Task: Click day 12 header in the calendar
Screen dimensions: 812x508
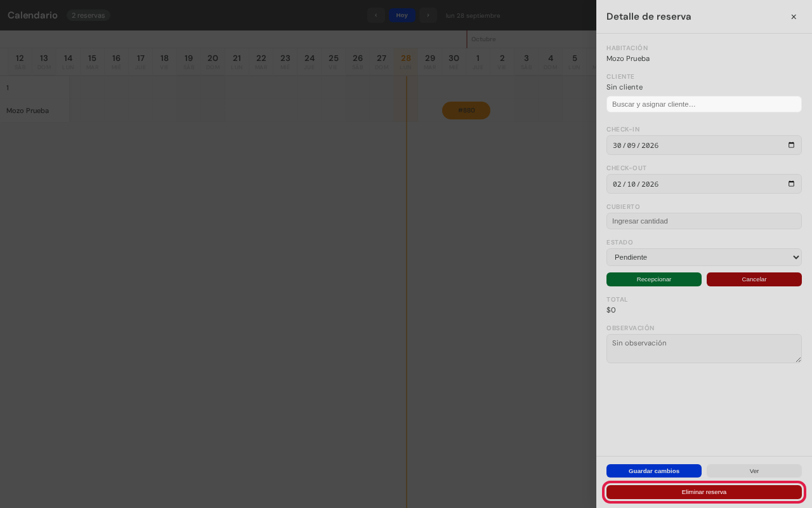Action: coord(20,61)
